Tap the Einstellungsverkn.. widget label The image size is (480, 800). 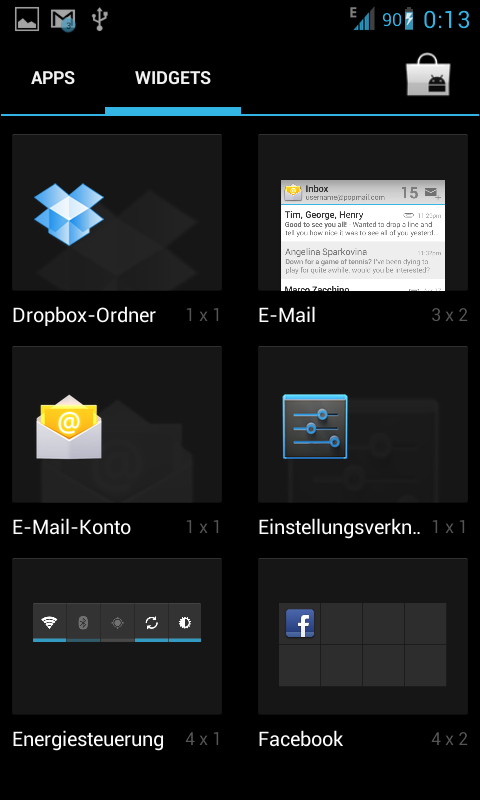tap(340, 527)
